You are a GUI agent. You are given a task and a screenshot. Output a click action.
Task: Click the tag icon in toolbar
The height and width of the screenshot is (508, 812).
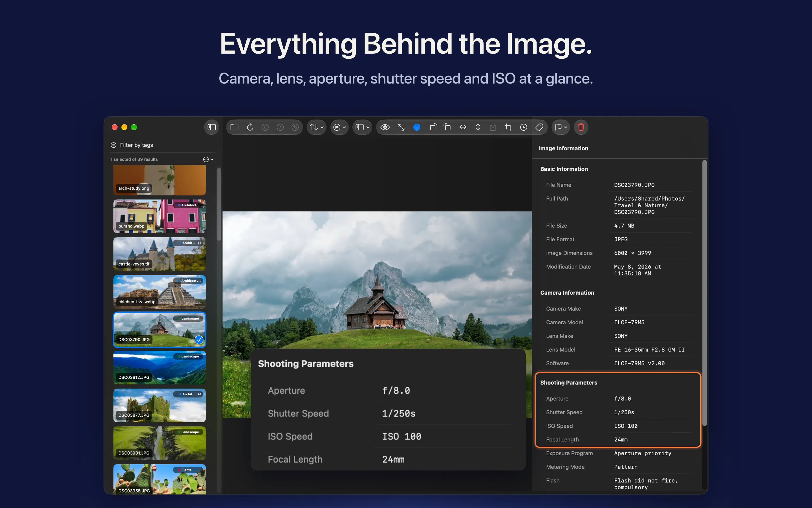(x=539, y=127)
